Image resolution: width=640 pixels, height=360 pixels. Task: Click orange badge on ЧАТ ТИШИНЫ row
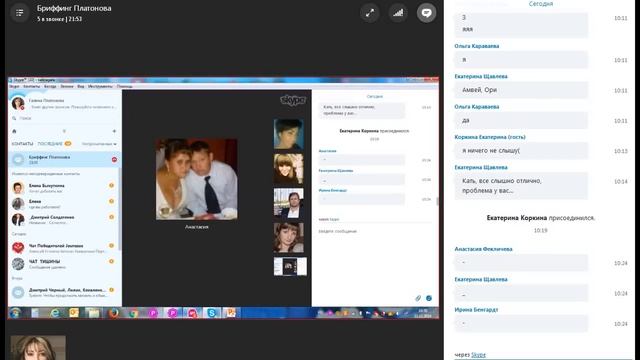pyautogui.click(x=111, y=261)
